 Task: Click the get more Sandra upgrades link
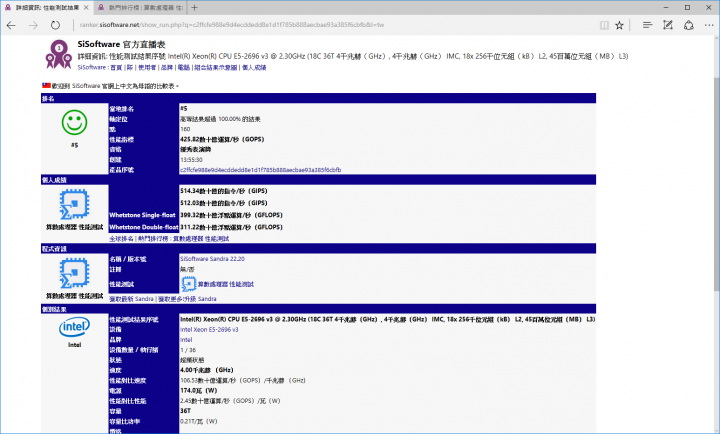[x=187, y=299]
